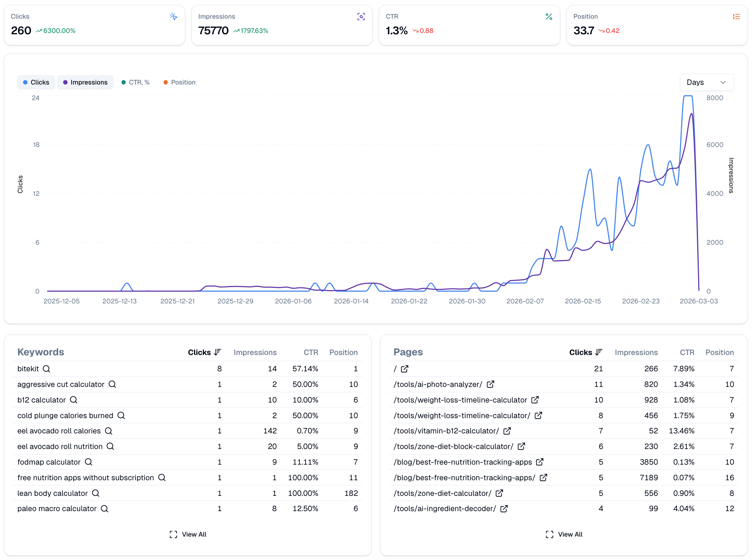Click the search icon beside "fodmap calculator"
753x560 pixels.
tap(89, 462)
